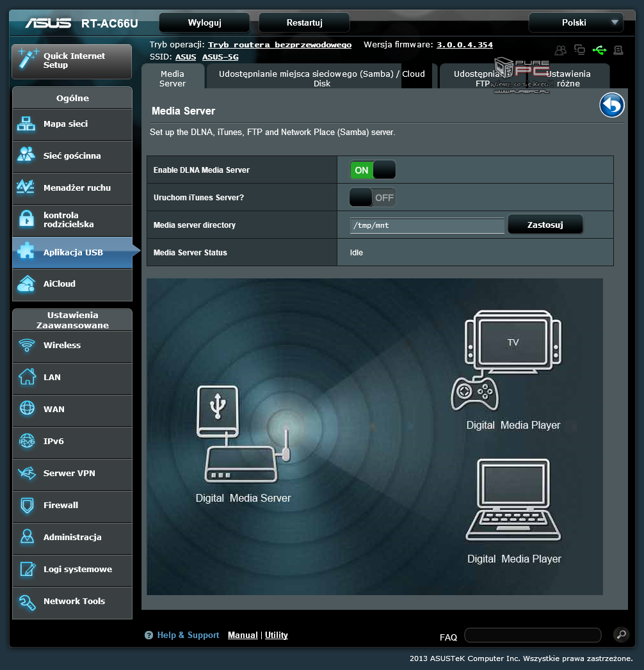The height and width of the screenshot is (670, 644).
Task: Go to LAN settings
Action: click(x=72, y=378)
